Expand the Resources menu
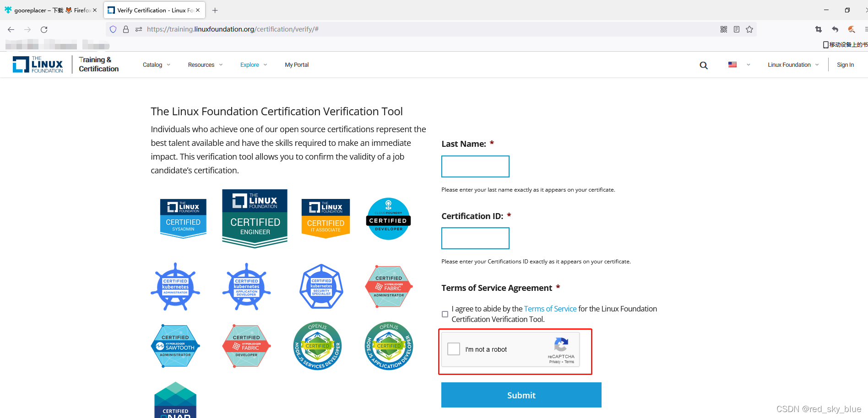This screenshot has height=418, width=868. pyautogui.click(x=206, y=65)
